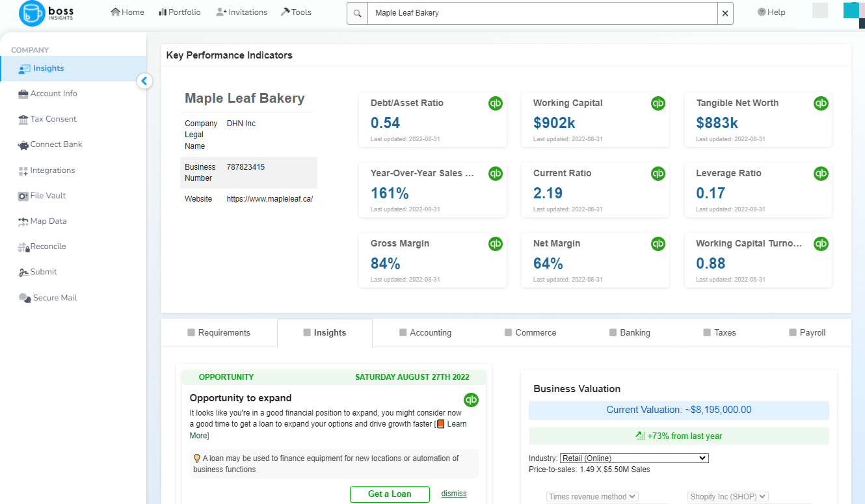Collapse the sidebar with the chevron button
The height and width of the screenshot is (504, 865).
pyautogui.click(x=144, y=81)
